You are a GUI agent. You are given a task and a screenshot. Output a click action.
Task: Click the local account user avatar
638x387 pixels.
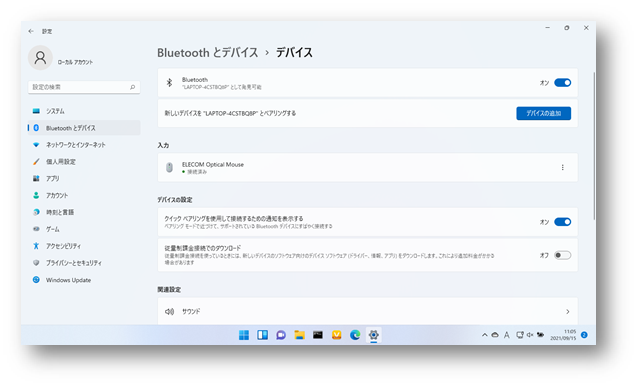40,58
